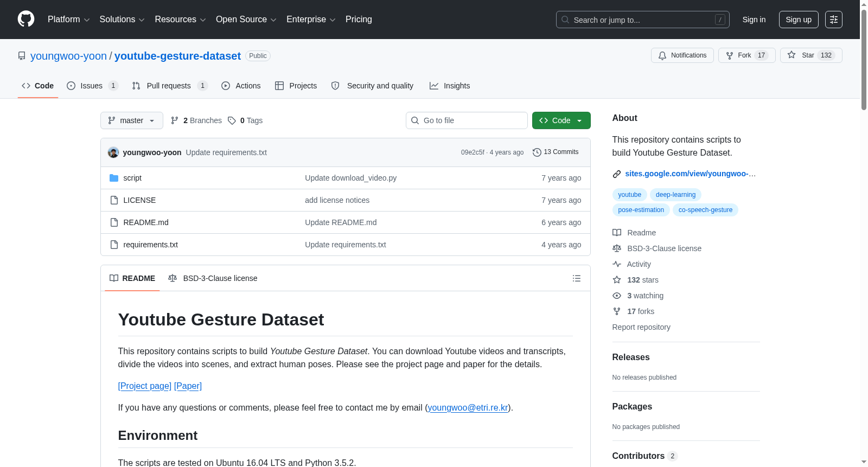Expand the Resources menu

pos(180,20)
